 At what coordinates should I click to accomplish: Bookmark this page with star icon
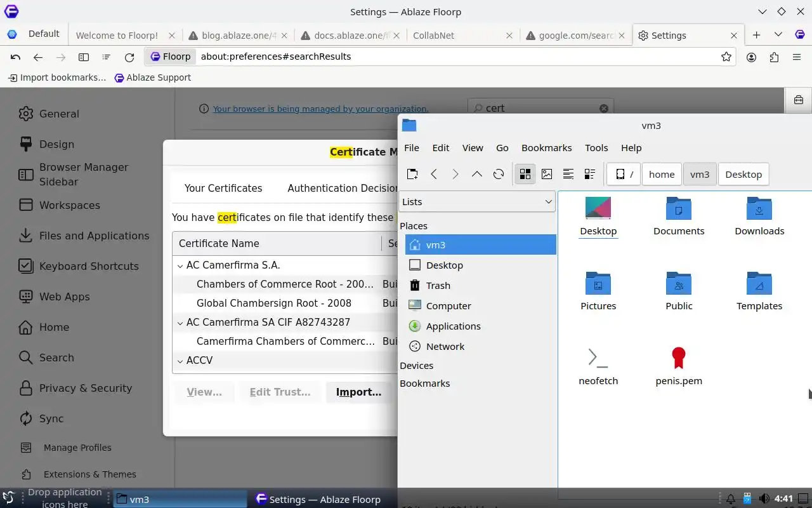click(726, 57)
